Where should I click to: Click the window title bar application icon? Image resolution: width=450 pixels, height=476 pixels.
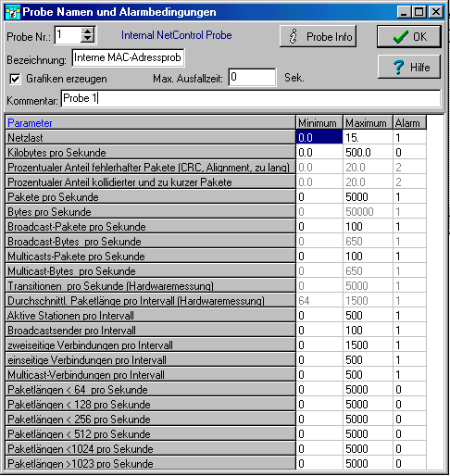(13, 12)
